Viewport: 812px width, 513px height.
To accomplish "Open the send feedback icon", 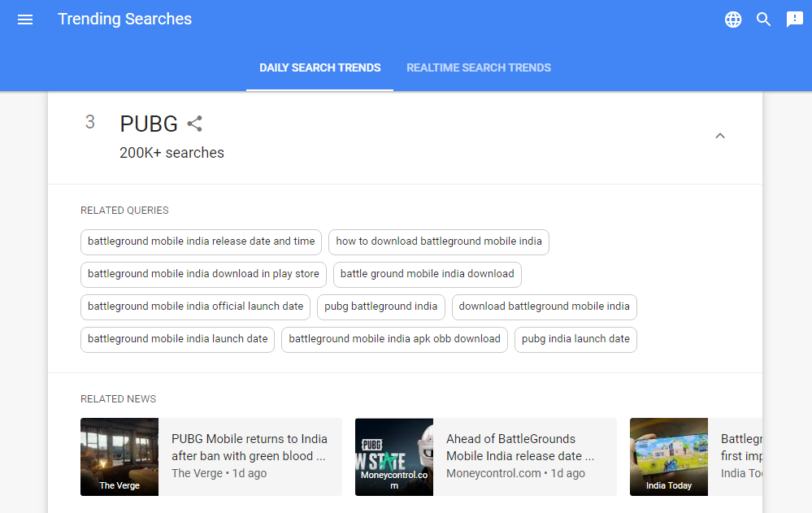I will 795,20.
